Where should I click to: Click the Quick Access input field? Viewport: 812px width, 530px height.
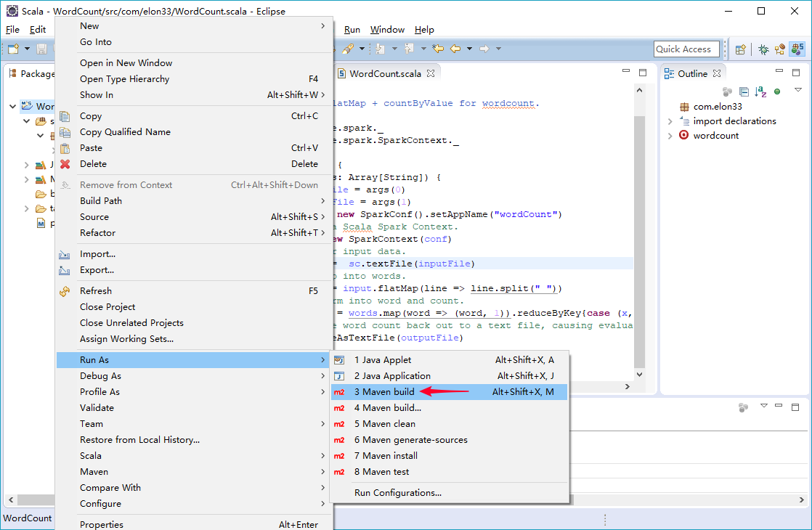pyautogui.click(x=686, y=49)
